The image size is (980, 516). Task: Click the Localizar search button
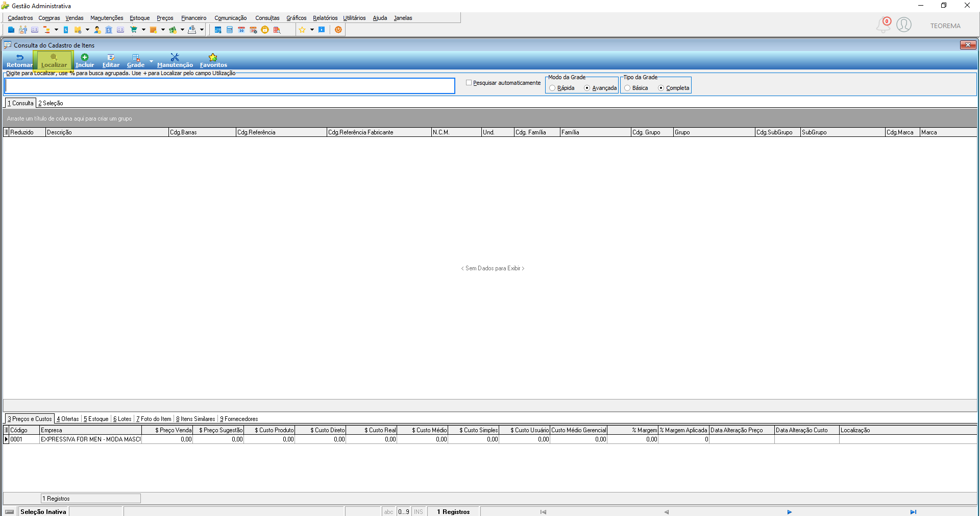(x=54, y=61)
